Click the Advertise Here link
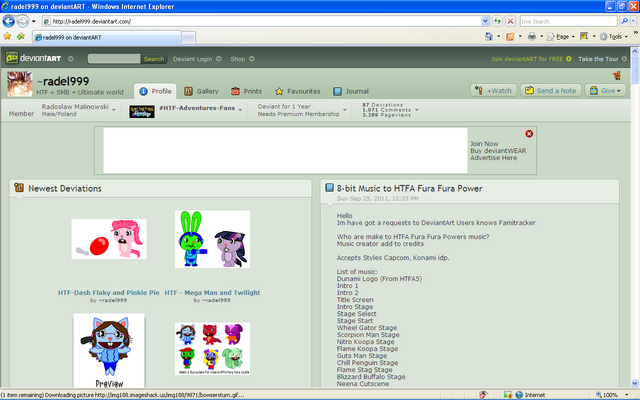The height and width of the screenshot is (400, 640). click(x=493, y=158)
